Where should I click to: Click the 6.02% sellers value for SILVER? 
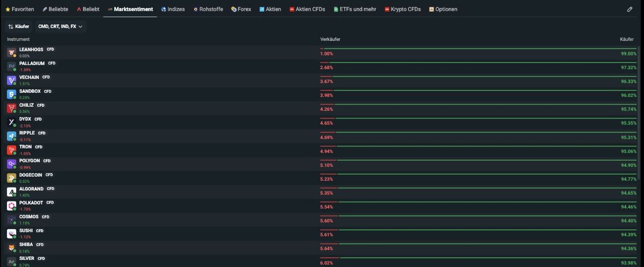327,262
